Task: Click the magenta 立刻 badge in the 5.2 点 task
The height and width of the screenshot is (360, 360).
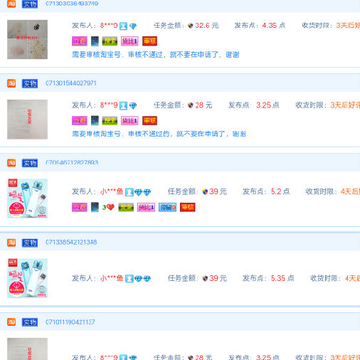Action: click(x=79, y=207)
